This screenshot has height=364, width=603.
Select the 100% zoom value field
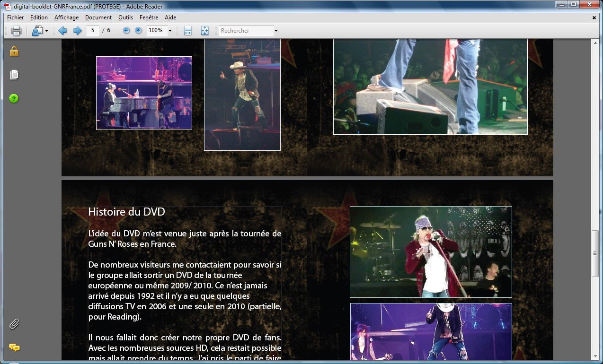coord(156,30)
